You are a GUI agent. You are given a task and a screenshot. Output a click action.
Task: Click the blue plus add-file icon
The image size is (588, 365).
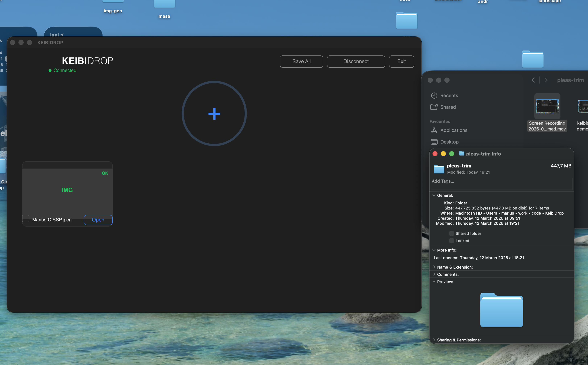click(214, 114)
